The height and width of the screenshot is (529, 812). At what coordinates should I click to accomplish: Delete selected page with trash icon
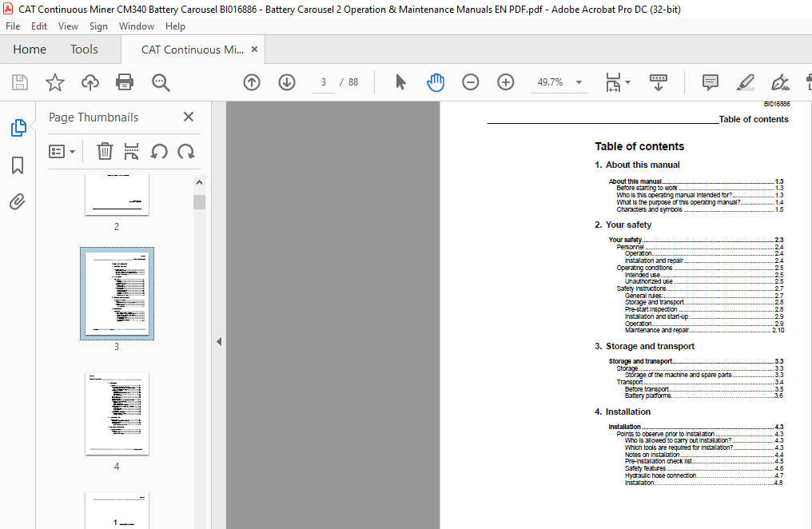105,151
